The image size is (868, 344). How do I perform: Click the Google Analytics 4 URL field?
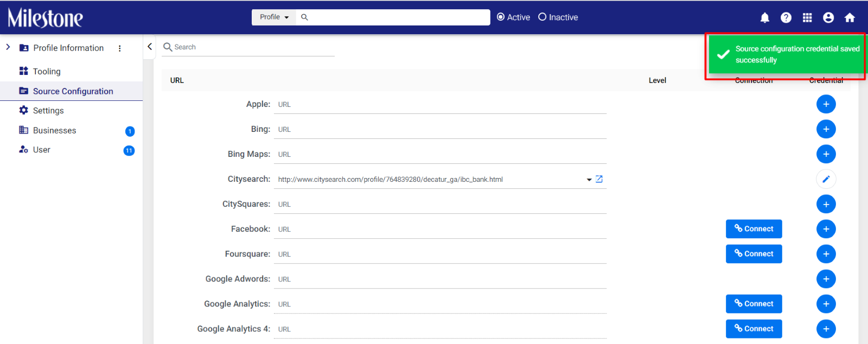[x=440, y=329]
